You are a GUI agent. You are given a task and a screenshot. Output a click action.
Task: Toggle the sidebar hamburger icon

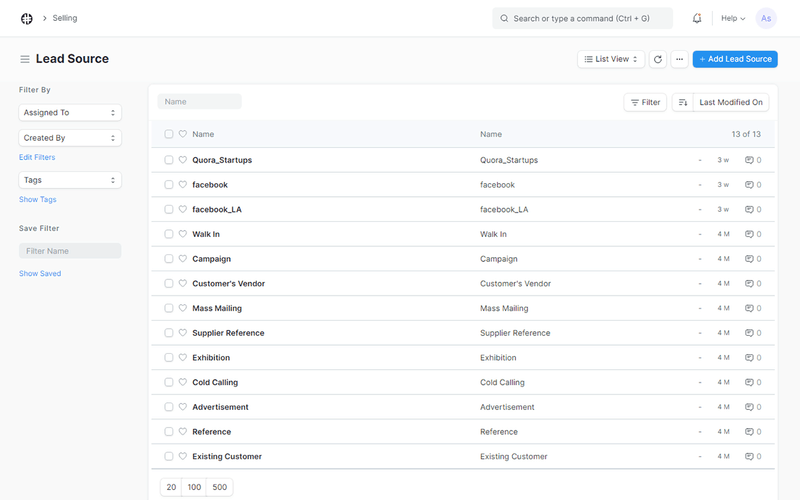click(x=25, y=59)
